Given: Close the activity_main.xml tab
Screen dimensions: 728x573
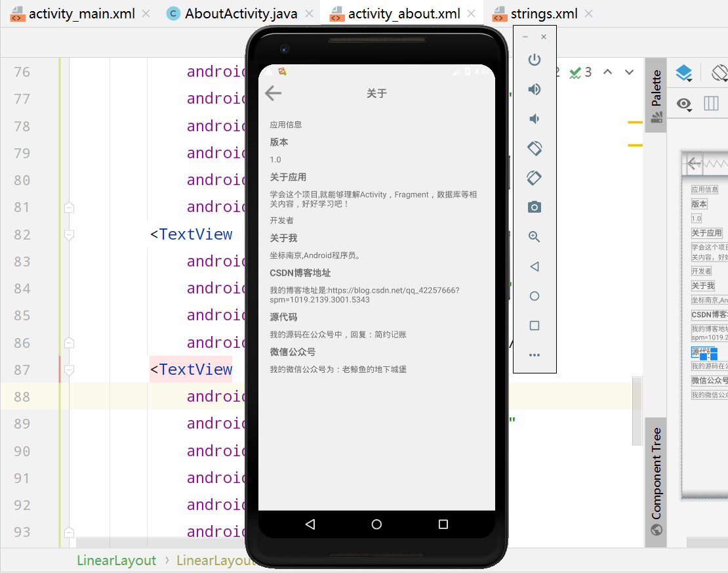Looking at the screenshot, I should 146,14.
